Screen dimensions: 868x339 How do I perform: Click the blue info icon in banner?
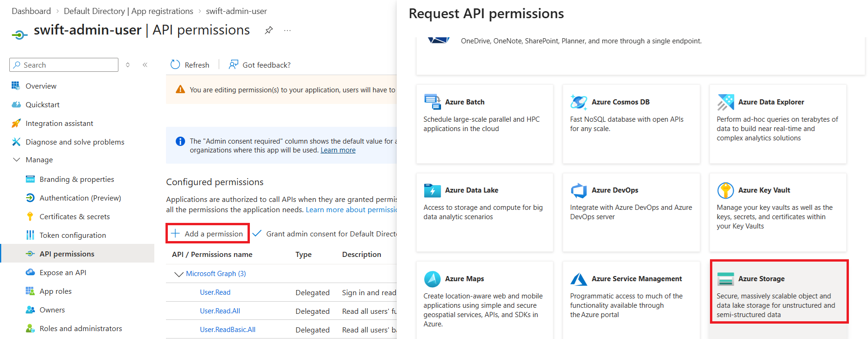coord(180,141)
